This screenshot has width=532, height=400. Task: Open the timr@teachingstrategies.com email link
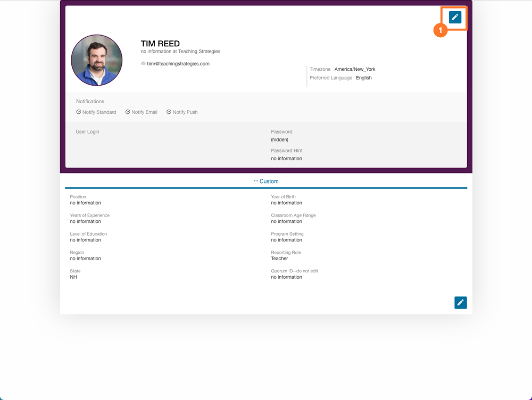pos(176,63)
